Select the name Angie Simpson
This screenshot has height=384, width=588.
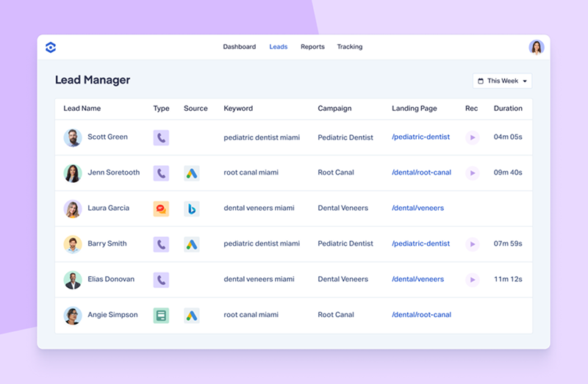(112, 315)
